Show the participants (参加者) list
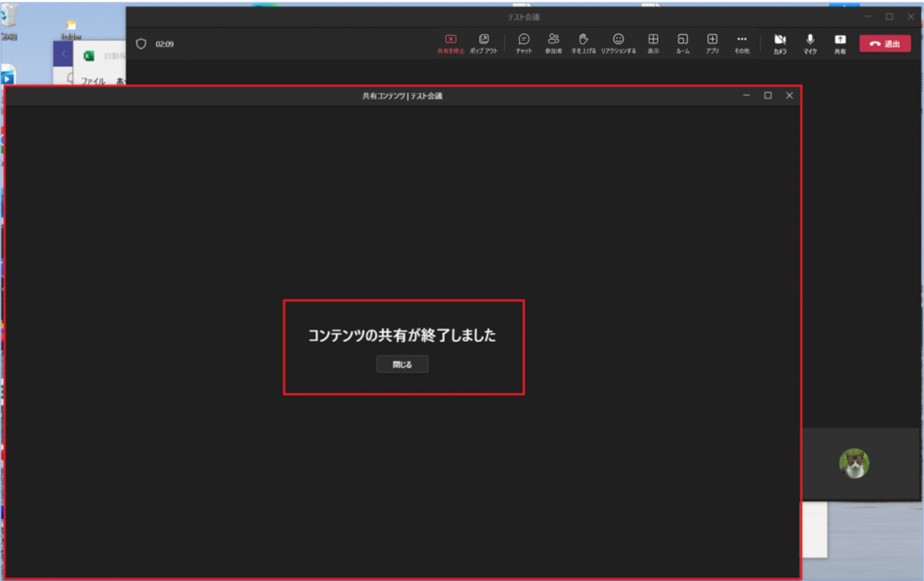This screenshot has width=924, height=581. (x=553, y=41)
